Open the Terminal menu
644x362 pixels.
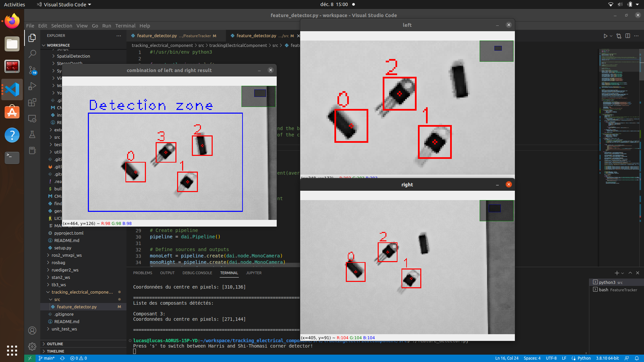click(x=125, y=25)
